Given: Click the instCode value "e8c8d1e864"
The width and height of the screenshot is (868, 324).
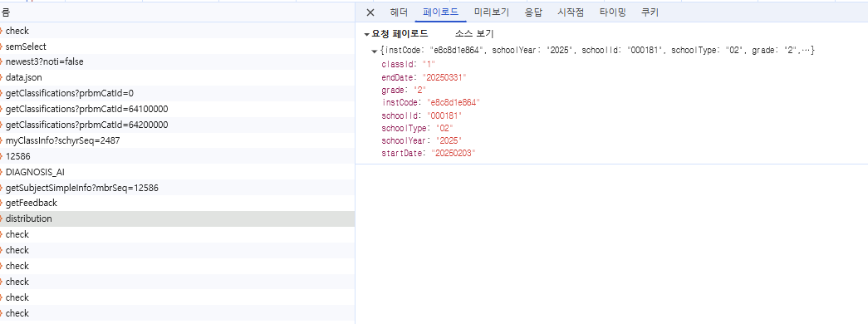Looking at the screenshot, I should 453,102.
